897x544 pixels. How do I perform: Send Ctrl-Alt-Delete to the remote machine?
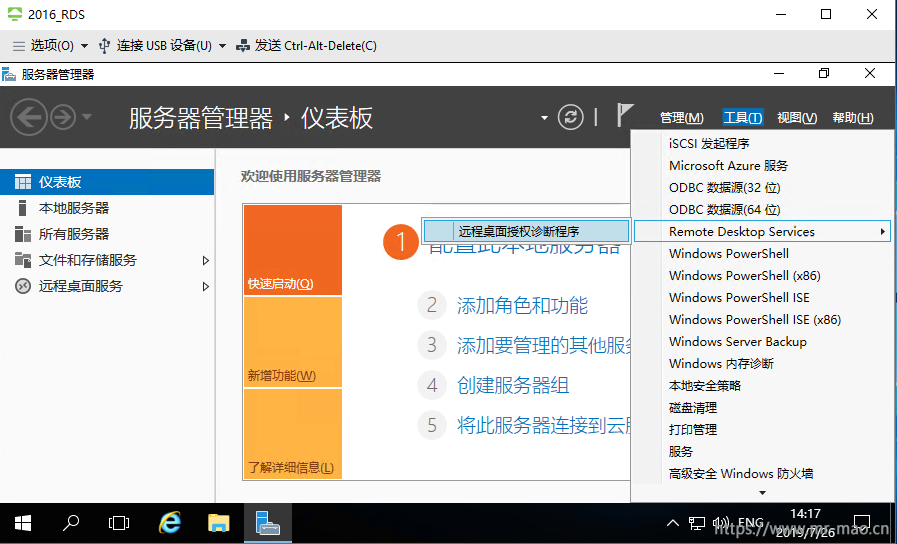(x=306, y=46)
